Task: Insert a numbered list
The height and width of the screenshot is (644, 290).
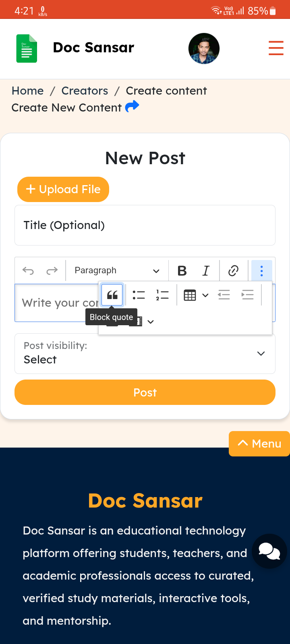Action: point(162,295)
